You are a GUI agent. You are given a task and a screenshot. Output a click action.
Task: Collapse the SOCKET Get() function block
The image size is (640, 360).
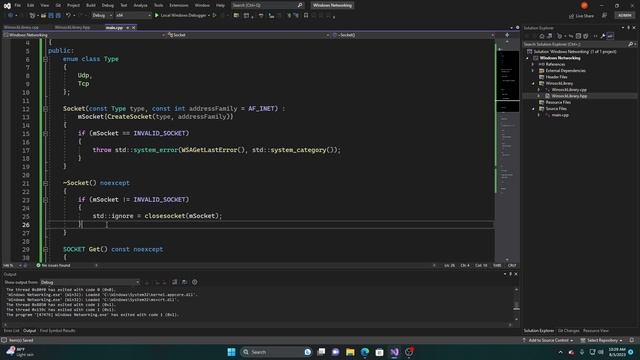pos(45,249)
